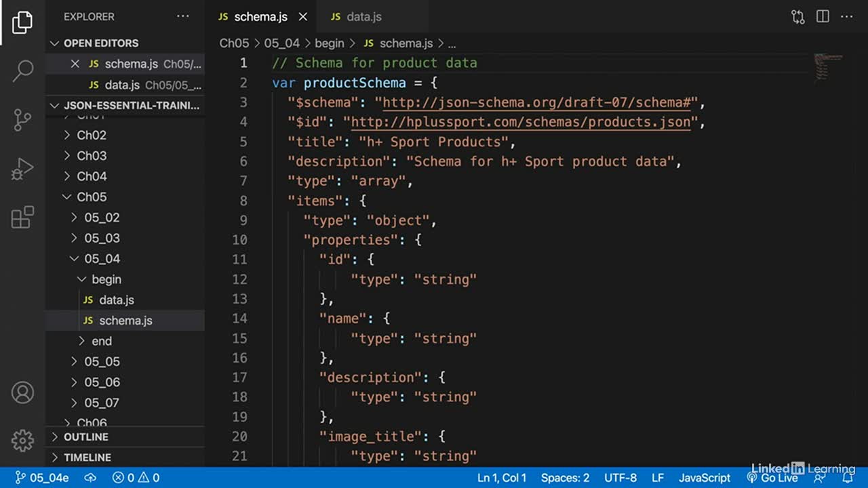The width and height of the screenshot is (868, 488).
Task: Click the Ln 1, Col 1 position indicator
Action: tap(502, 478)
